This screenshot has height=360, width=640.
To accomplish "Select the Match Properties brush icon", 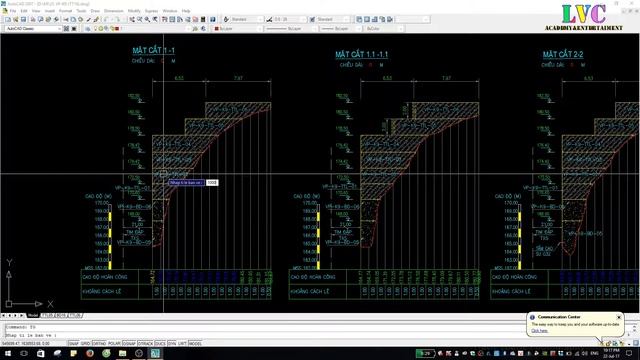I will coord(89,19).
